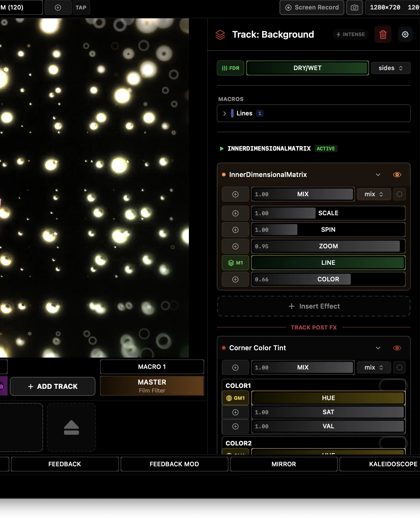
Task: Delete track with red trash icon
Action: coord(383,34)
